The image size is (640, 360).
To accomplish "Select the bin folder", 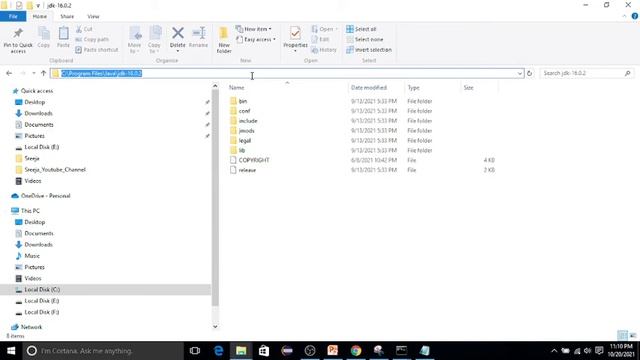I will point(242,101).
